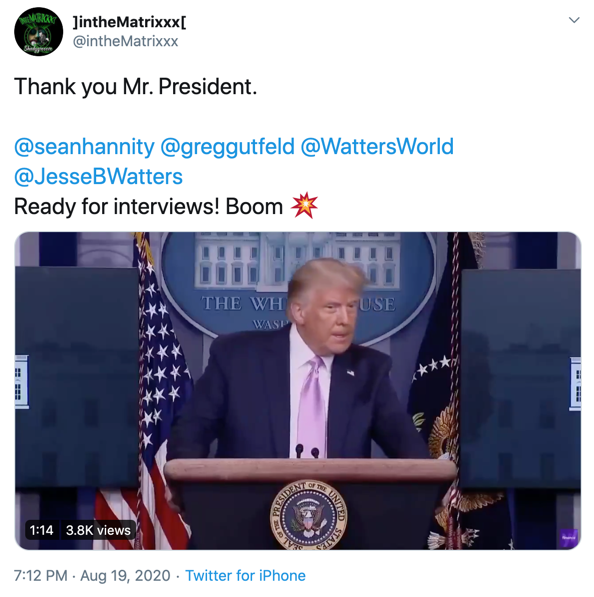Open the 7:12 PM timestamp link
The width and height of the screenshot is (594, 597).
41,576
